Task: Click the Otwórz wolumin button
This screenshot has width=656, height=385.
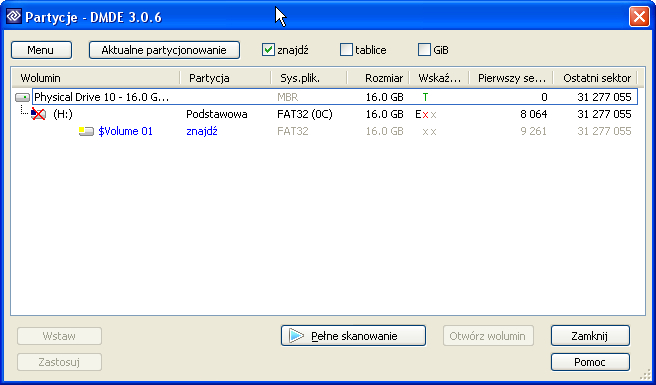Action: 488,336
